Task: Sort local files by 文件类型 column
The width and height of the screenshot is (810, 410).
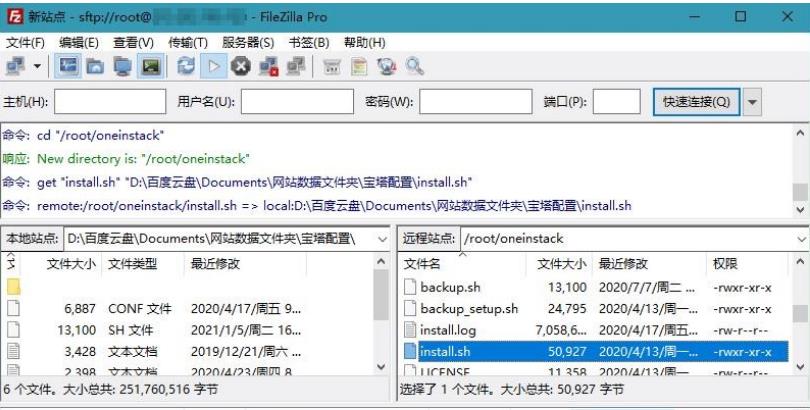Action: (x=143, y=264)
